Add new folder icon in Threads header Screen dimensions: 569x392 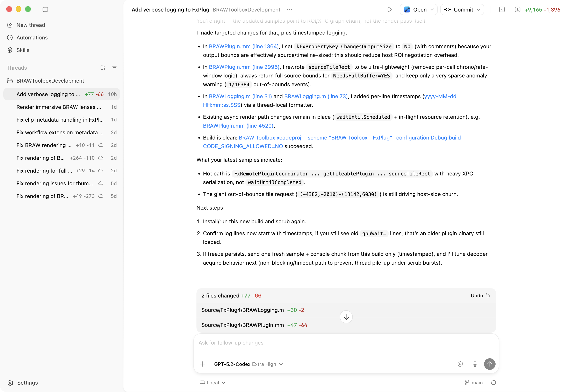103,68
